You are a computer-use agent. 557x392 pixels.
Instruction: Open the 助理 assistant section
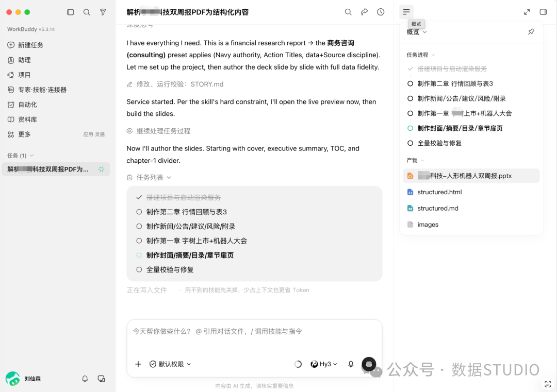tap(19, 60)
